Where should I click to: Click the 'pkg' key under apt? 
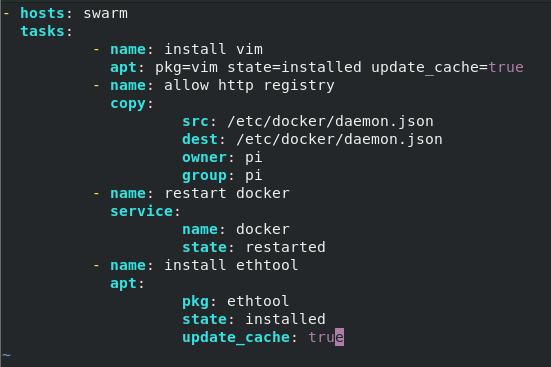click(195, 302)
